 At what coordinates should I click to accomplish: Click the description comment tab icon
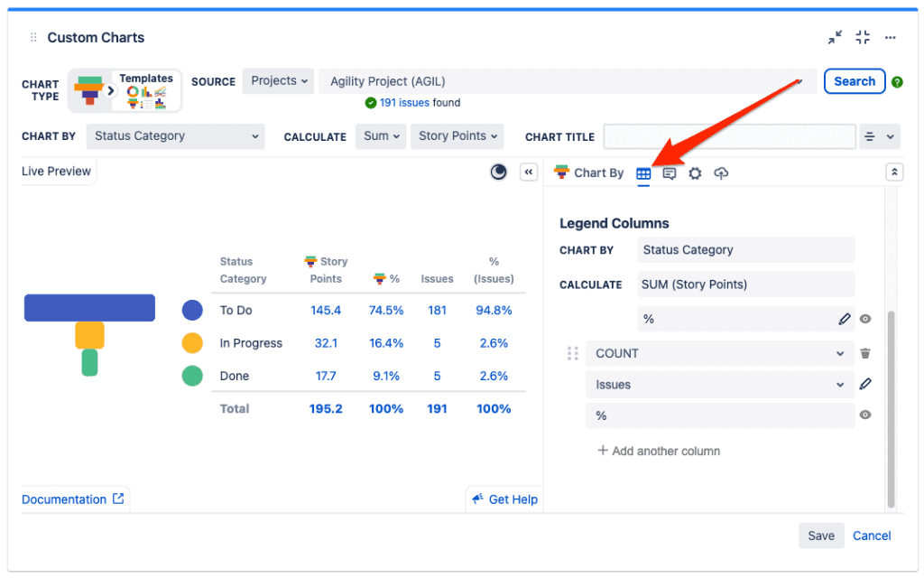[670, 173]
